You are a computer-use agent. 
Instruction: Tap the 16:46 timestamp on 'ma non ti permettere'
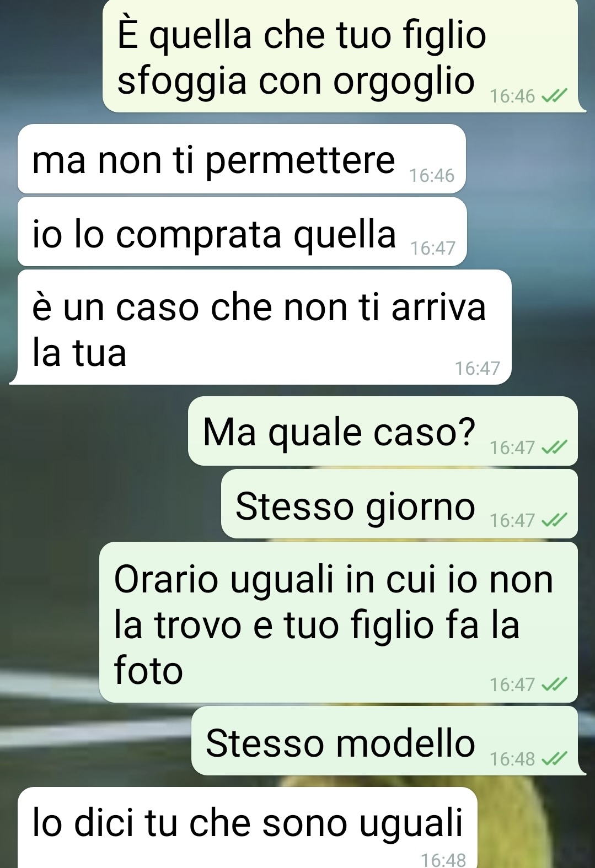(x=432, y=176)
